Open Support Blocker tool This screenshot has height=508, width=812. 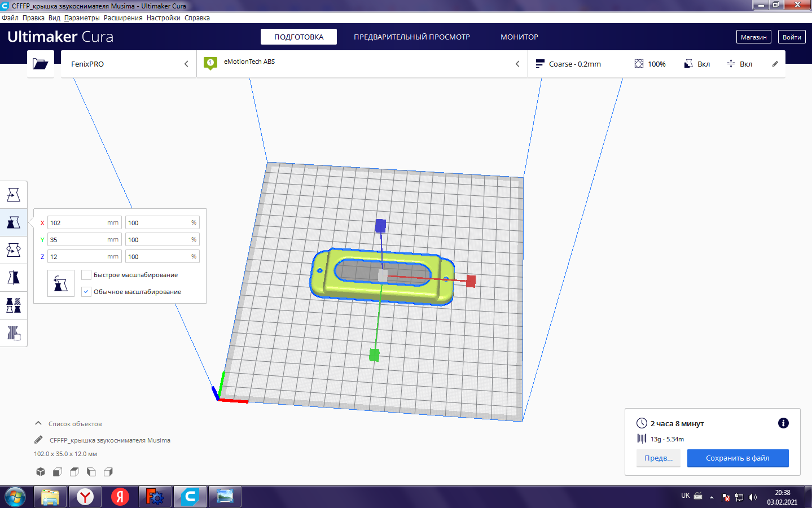14,333
